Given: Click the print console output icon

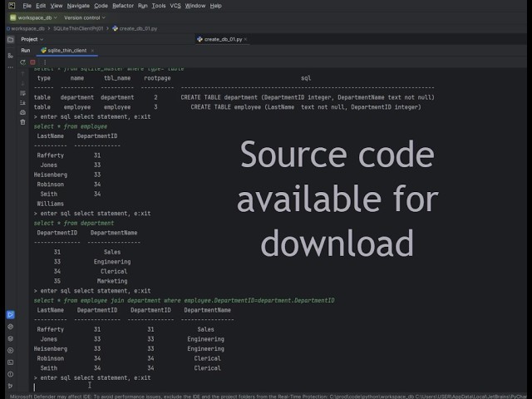Looking at the screenshot, I should pos(22,112).
